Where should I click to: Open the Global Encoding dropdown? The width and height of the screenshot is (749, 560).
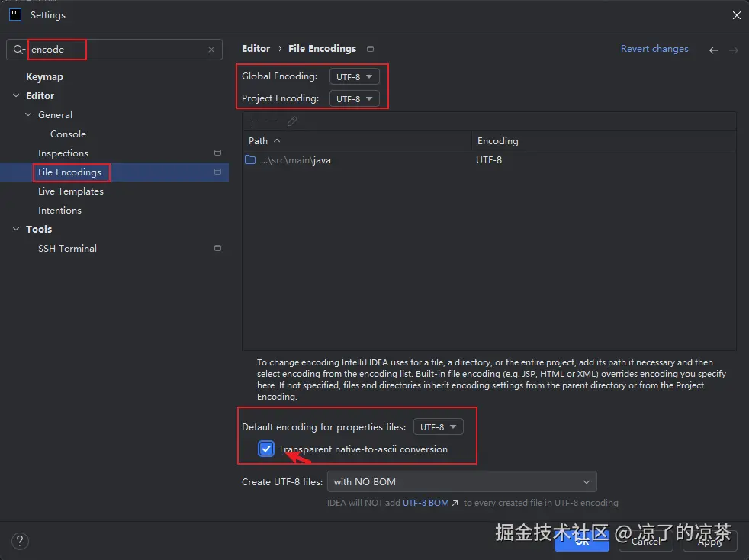point(355,76)
